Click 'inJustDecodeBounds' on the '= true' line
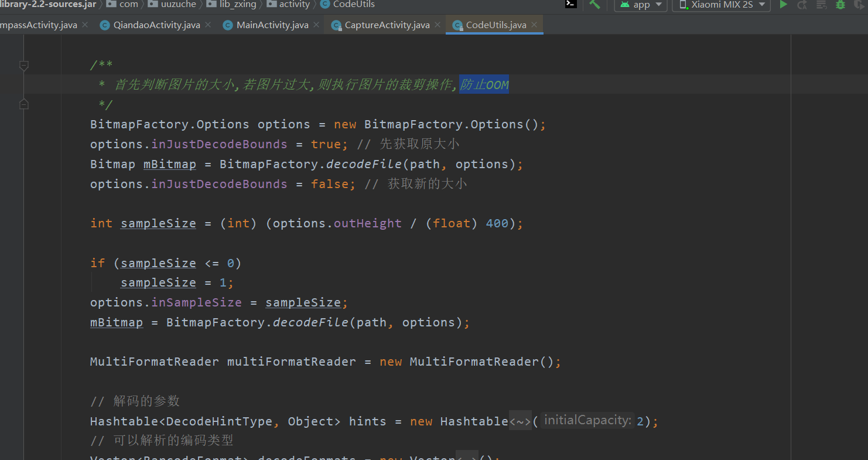868x460 pixels. pos(219,144)
